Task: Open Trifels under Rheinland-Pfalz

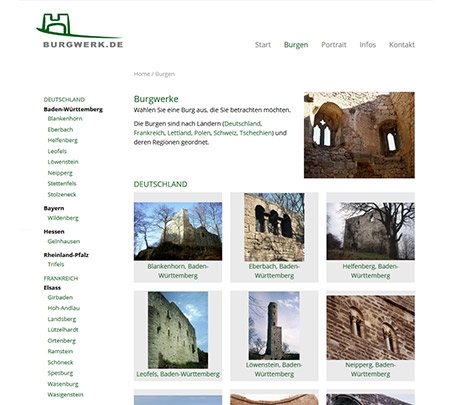Action: 56,264
